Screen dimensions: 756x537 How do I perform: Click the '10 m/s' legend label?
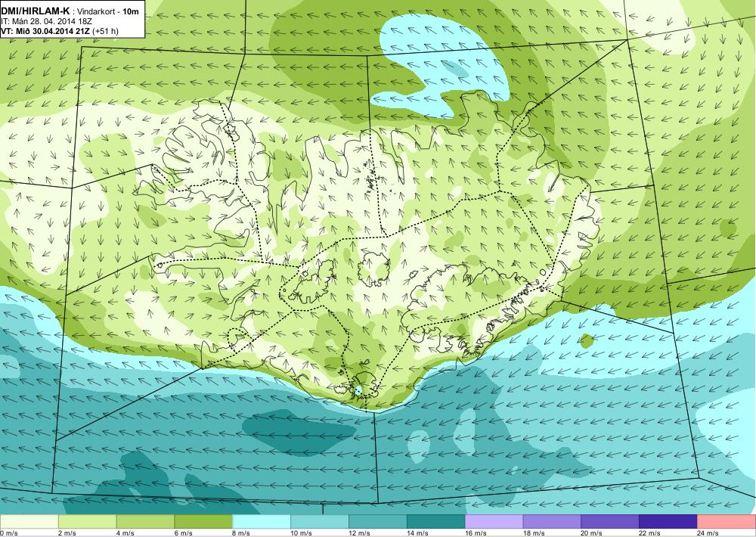tap(302, 533)
